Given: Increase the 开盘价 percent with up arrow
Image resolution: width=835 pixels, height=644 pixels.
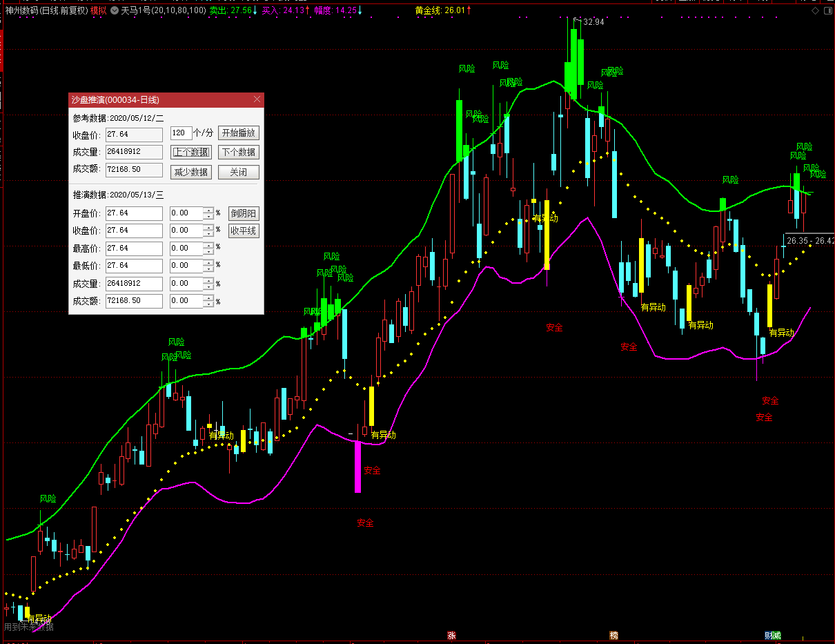Looking at the screenshot, I should point(208,210).
